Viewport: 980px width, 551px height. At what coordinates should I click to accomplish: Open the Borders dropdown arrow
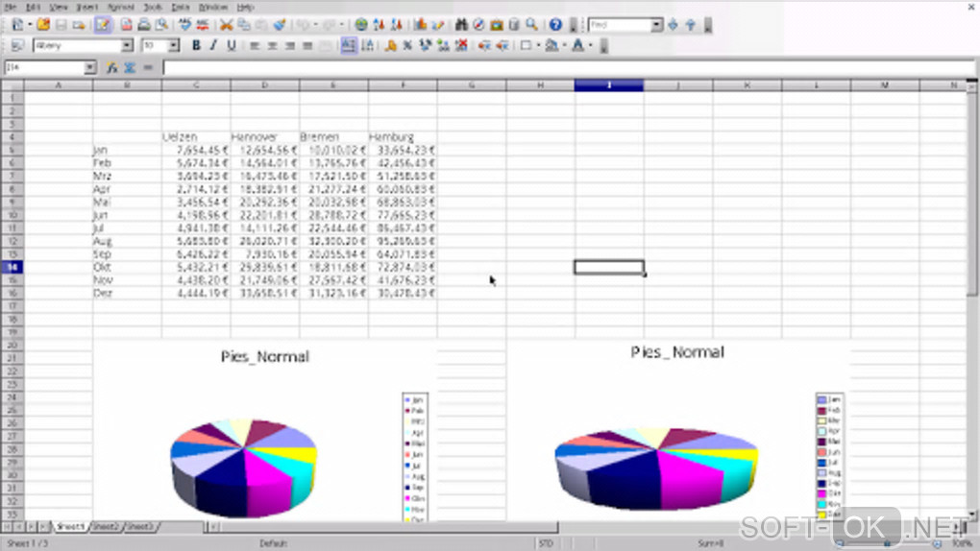[x=538, y=46]
